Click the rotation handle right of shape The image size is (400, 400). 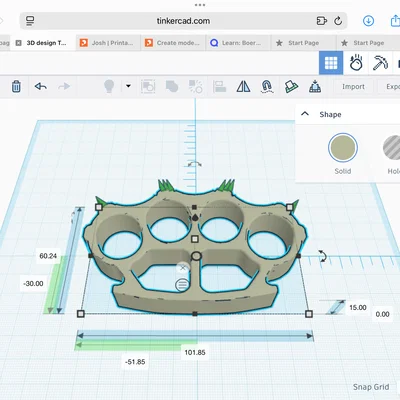point(322,256)
